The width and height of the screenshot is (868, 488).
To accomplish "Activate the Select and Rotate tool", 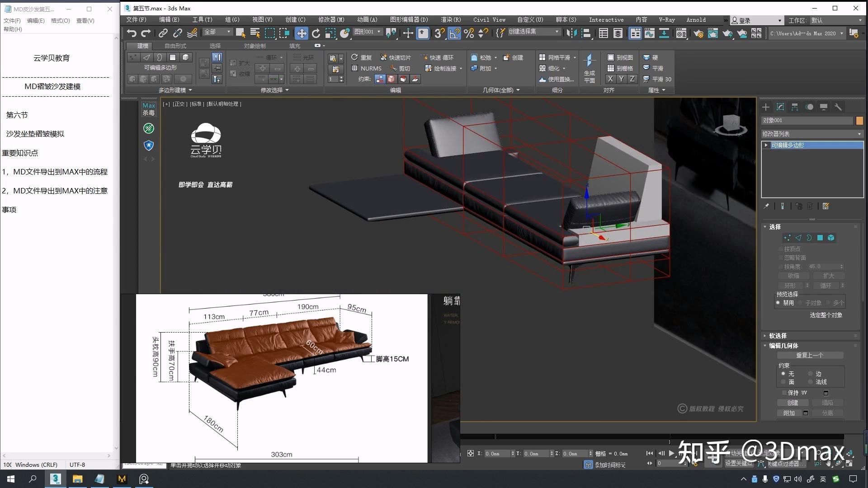I will [x=316, y=32].
